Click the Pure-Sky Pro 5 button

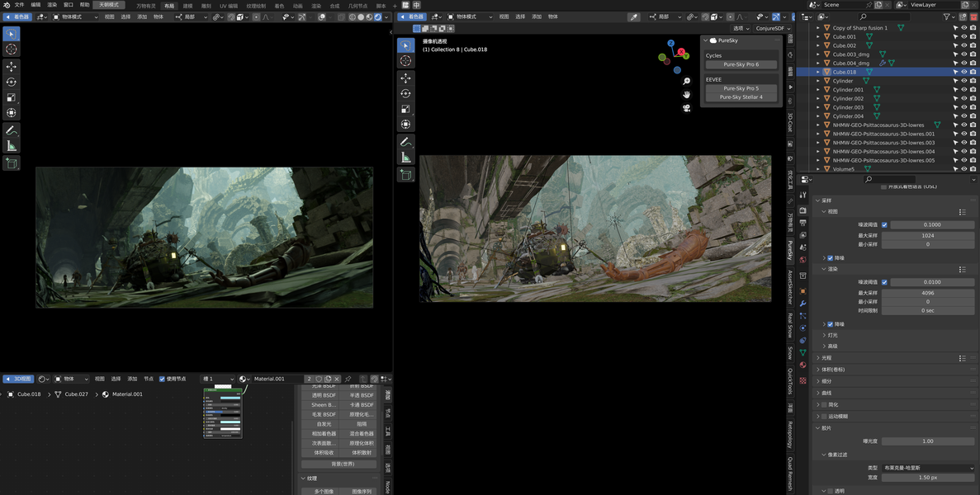click(x=741, y=88)
